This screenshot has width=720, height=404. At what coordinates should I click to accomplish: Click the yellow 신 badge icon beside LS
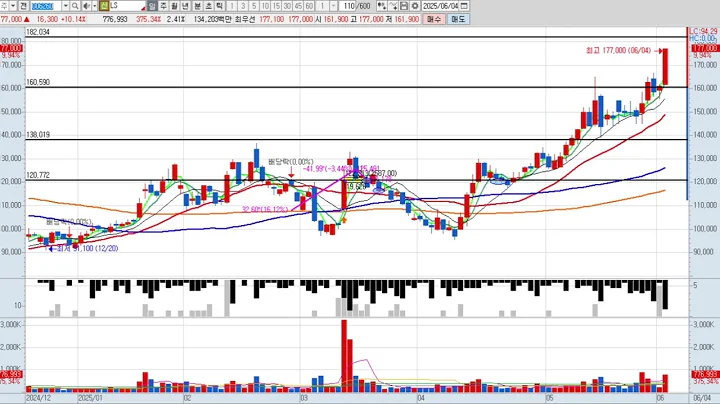click(104, 6)
